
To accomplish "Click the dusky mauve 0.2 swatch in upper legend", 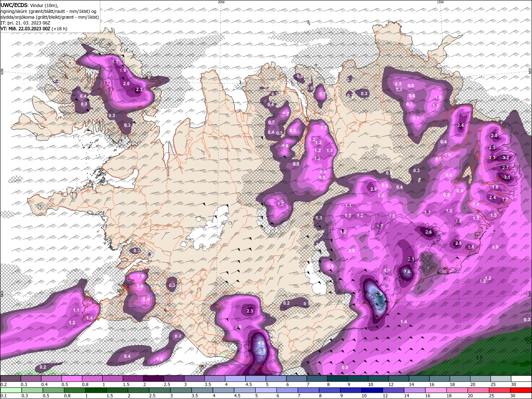I will coord(10,379).
